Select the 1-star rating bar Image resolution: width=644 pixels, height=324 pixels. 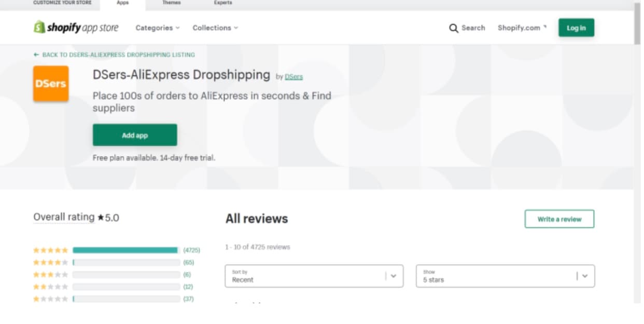[124, 299]
